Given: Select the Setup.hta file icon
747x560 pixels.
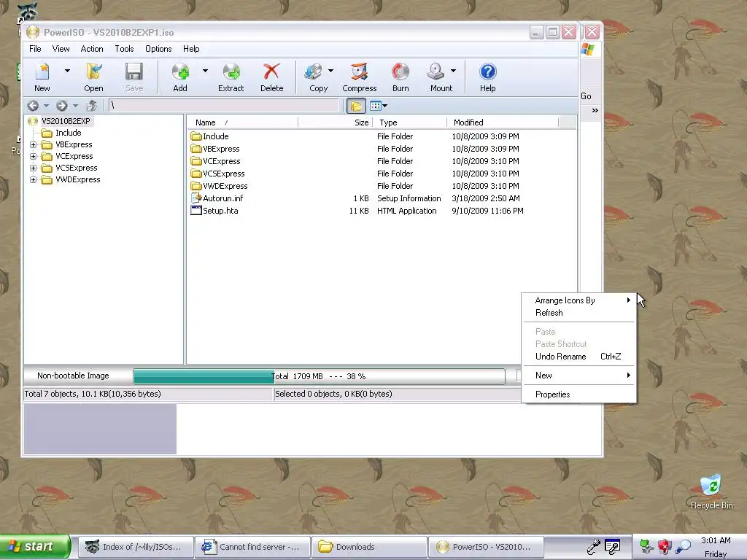Looking at the screenshot, I should [x=196, y=211].
